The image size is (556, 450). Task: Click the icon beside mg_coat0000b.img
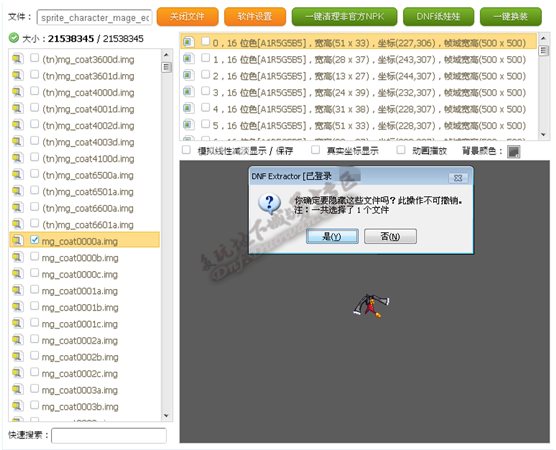[x=17, y=257]
